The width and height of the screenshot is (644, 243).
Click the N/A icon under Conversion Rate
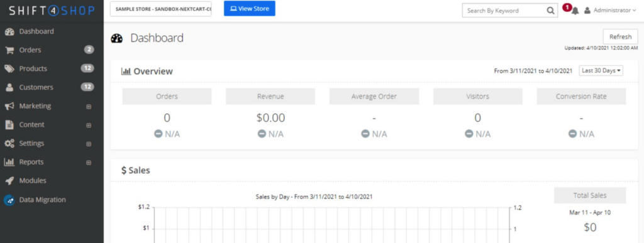(x=572, y=134)
